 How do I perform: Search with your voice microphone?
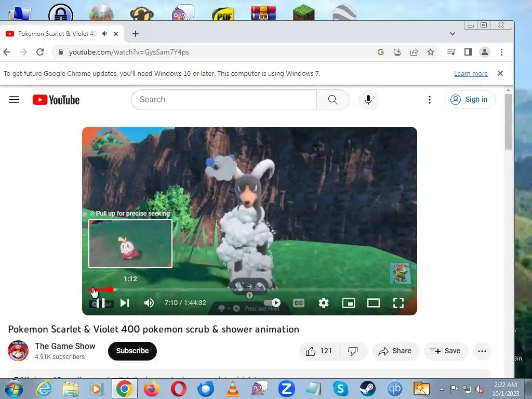point(368,100)
